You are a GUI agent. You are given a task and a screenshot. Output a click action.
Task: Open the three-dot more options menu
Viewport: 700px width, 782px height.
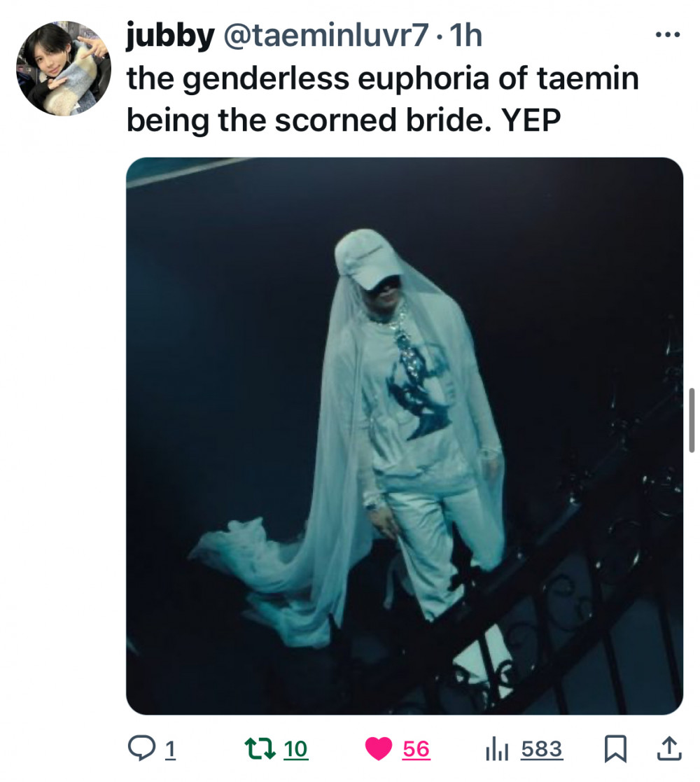pyautogui.click(x=668, y=35)
